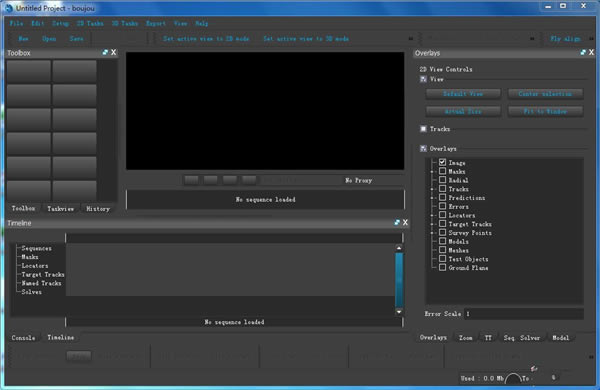Tick the Ground Plane overlay checkbox
The image size is (600, 390).
pos(442,268)
